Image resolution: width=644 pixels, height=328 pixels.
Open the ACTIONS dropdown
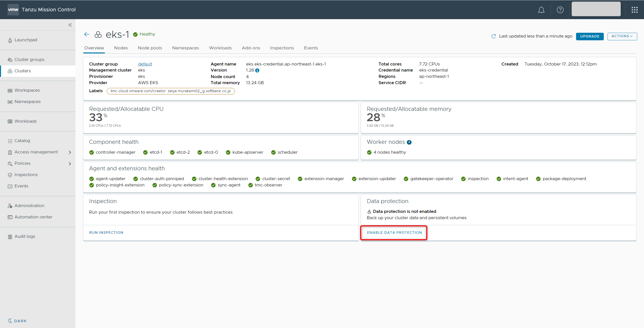(x=622, y=36)
